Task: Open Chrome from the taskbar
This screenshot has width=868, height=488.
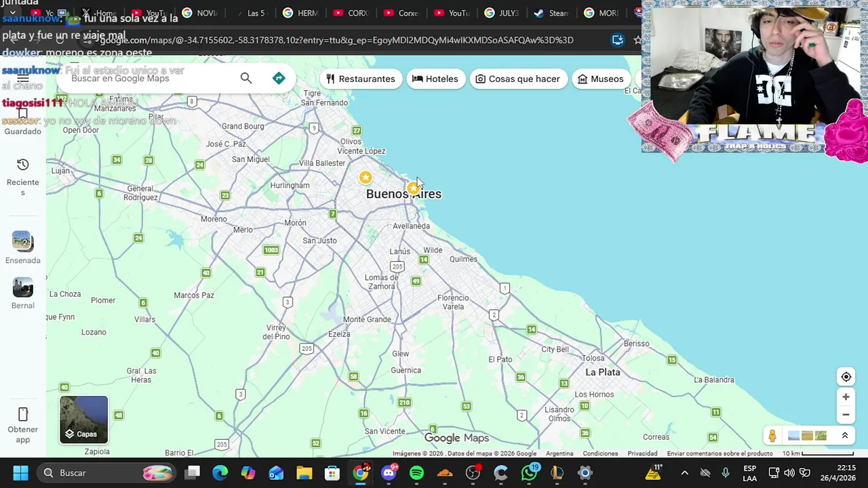Action: coord(361,473)
